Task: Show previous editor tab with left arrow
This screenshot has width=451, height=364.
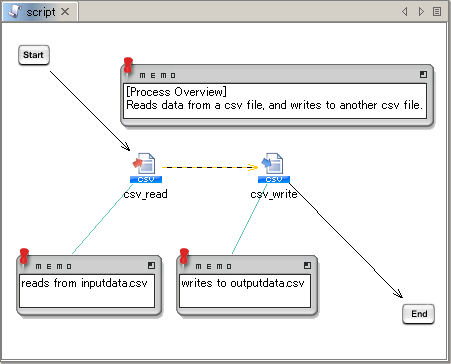Action: tap(405, 12)
